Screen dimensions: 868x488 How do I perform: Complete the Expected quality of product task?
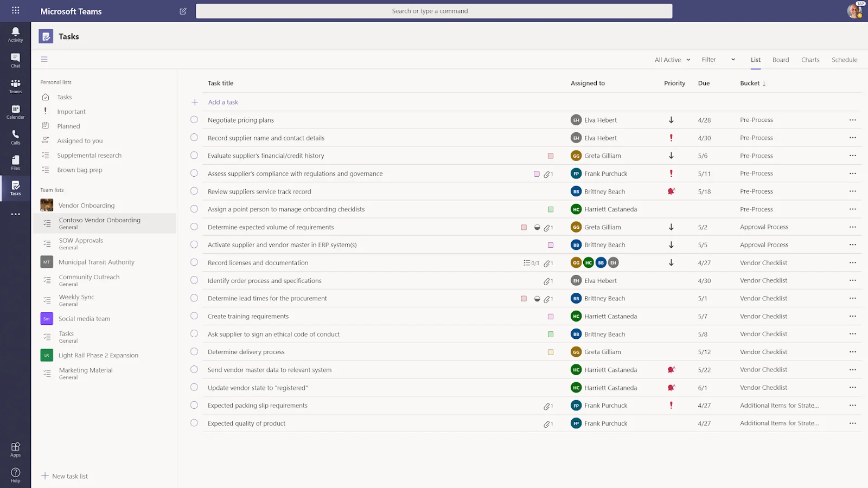click(194, 423)
